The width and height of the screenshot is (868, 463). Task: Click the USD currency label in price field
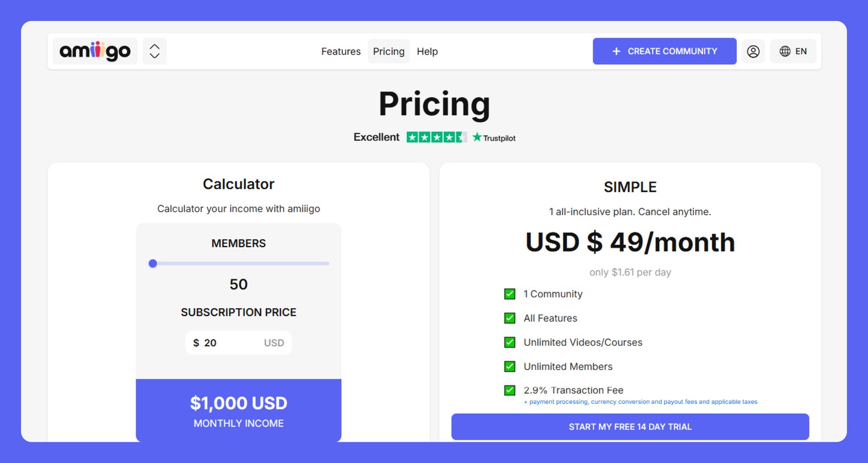274,343
